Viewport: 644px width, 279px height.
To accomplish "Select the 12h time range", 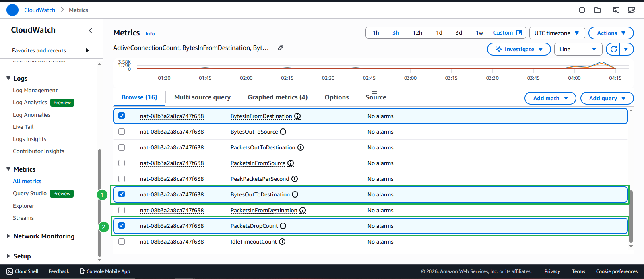I will coord(417,33).
